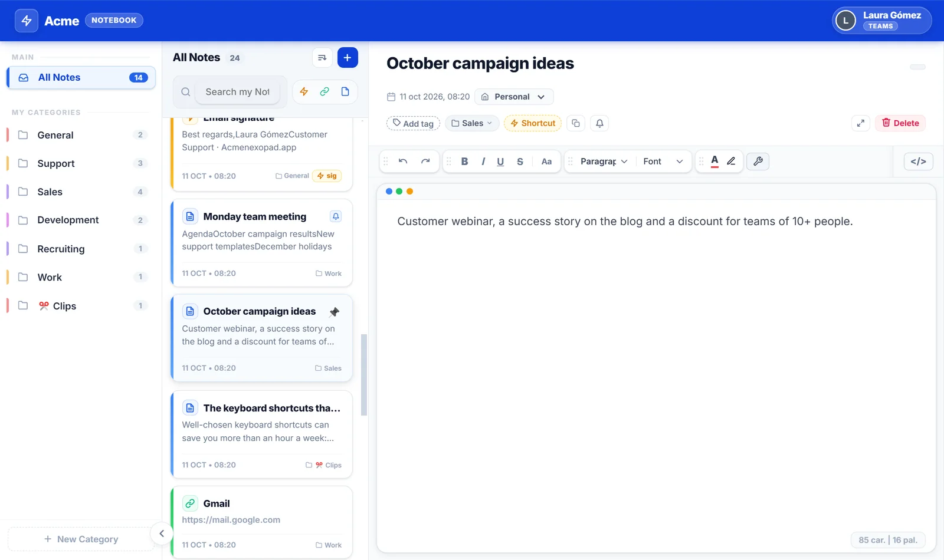Open the Aa text case option

pyautogui.click(x=547, y=162)
